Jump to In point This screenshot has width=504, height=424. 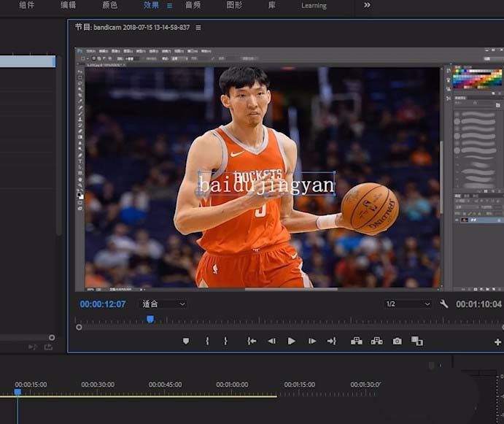252,341
